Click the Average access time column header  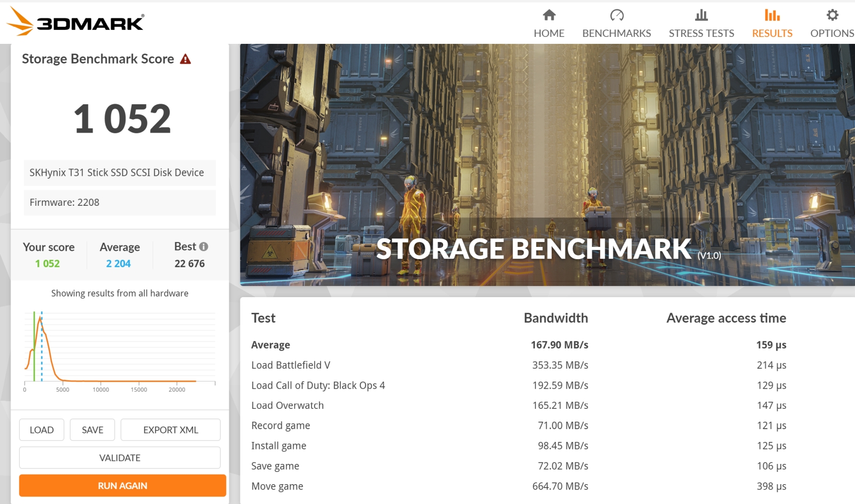pos(726,318)
